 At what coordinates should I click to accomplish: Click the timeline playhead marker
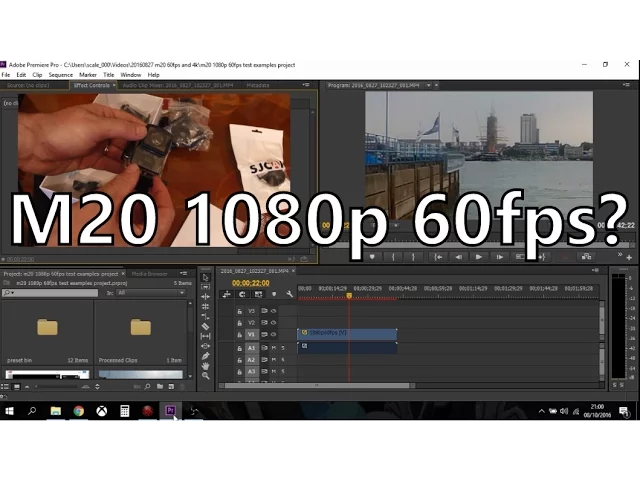click(x=349, y=295)
